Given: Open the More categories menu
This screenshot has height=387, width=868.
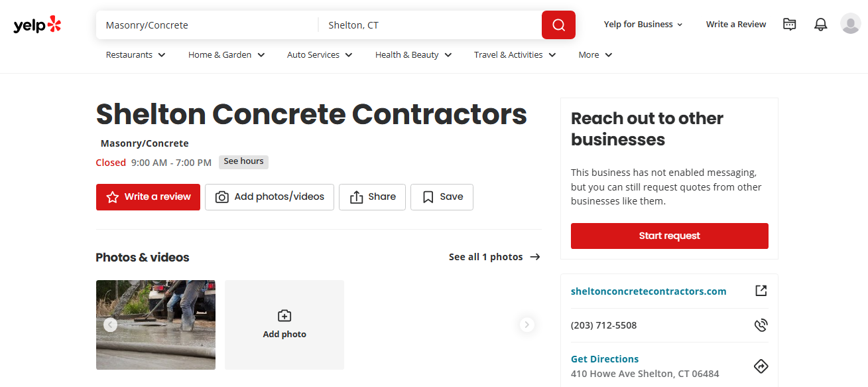Looking at the screenshot, I should coord(595,55).
